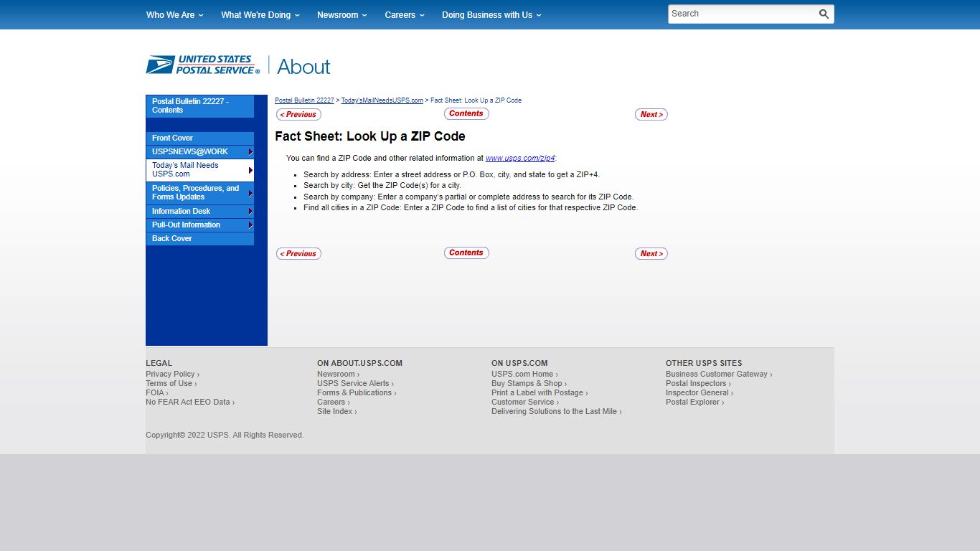Image resolution: width=980 pixels, height=551 pixels.
Task: Open the Privacy Policy footer link
Action: pyautogui.click(x=172, y=375)
